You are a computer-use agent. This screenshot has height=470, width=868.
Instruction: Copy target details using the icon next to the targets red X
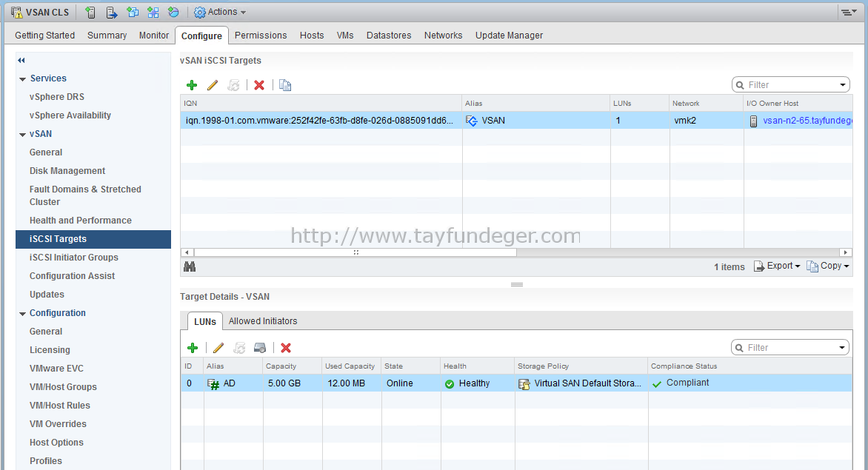tap(285, 85)
